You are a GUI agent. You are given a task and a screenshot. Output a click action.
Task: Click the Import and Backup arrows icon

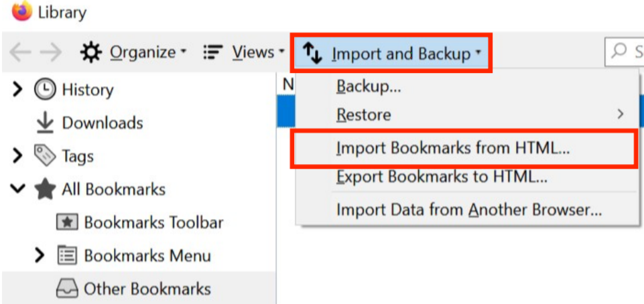coord(312,54)
